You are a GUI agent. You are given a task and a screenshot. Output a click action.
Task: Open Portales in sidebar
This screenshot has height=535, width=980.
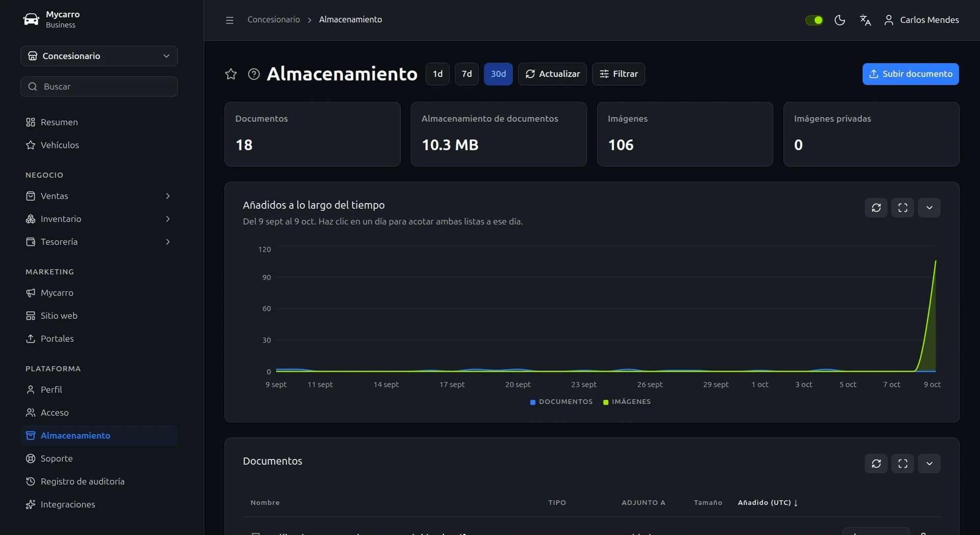pyautogui.click(x=99, y=339)
